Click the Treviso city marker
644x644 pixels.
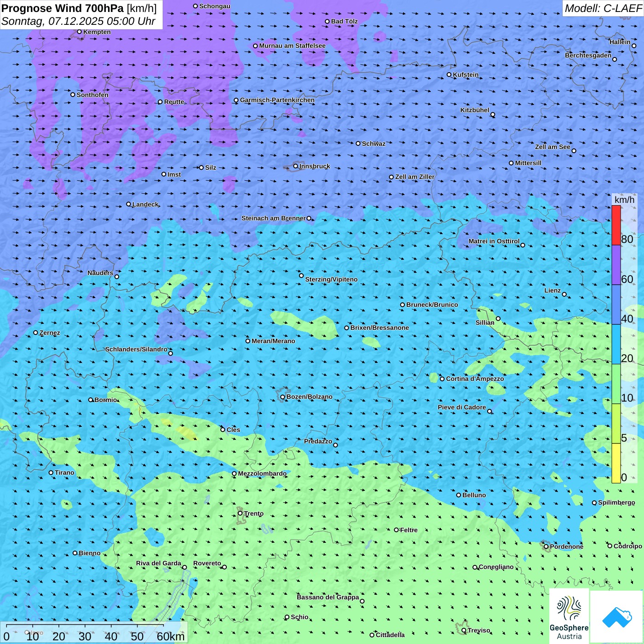(x=464, y=630)
